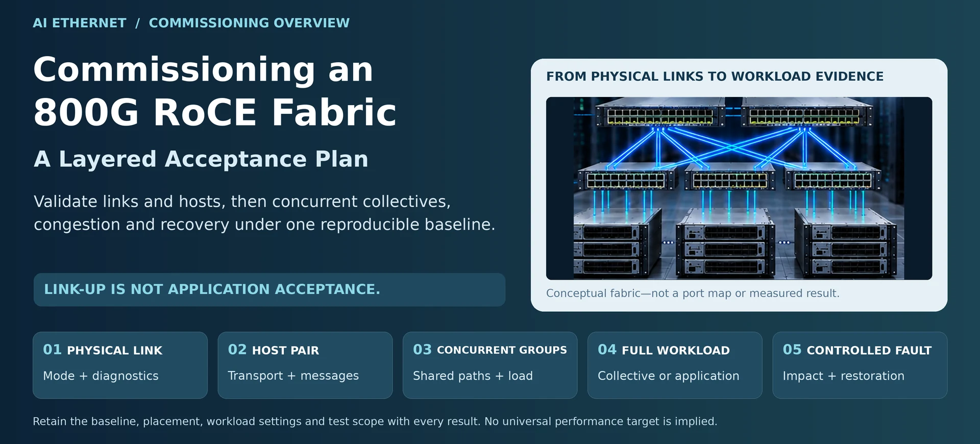
Task: Select the '03 CONCURRENT GROUPS' card
Action: [x=490, y=365]
